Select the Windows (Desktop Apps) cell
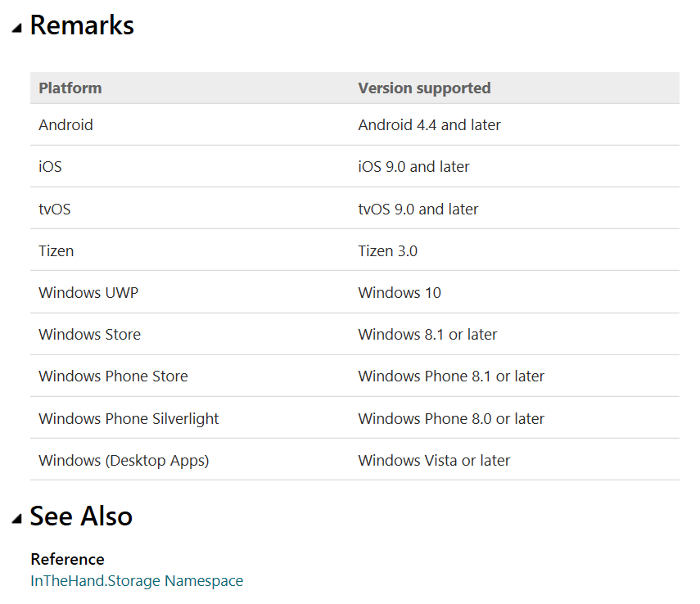The image size is (700, 604). (x=124, y=461)
